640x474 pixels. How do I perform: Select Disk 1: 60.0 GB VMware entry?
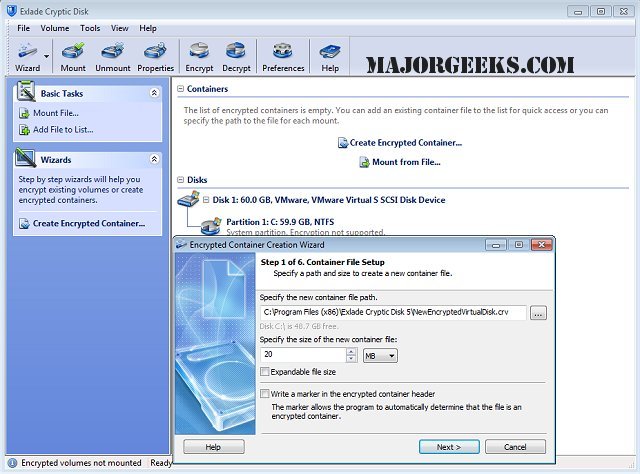(x=329, y=200)
